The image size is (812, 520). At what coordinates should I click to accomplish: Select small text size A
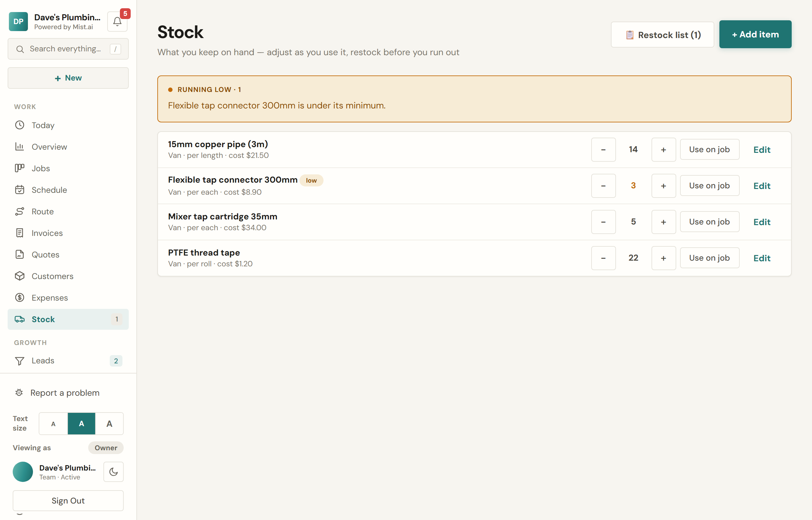53,424
